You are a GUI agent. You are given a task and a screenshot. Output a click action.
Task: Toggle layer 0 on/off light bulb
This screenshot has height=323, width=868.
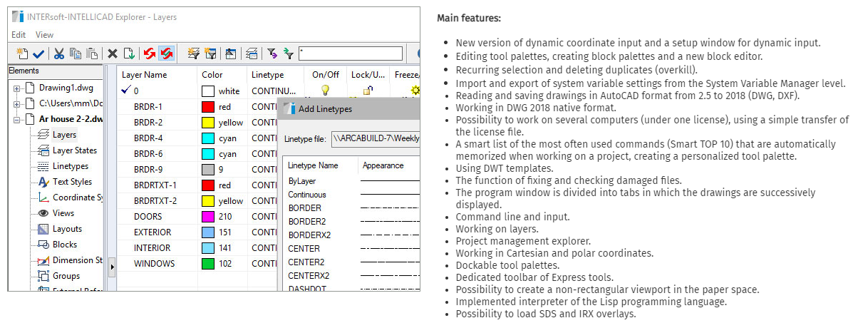tap(325, 91)
